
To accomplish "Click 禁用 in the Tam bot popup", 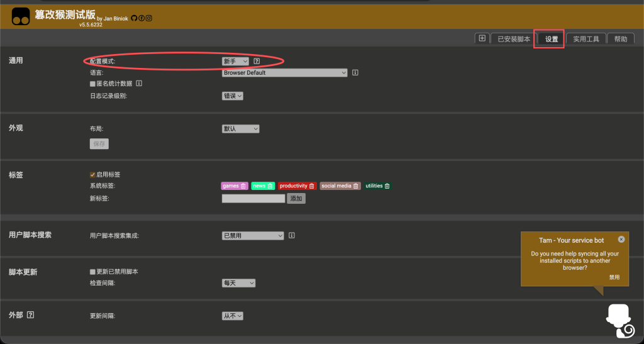I will tap(614, 277).
